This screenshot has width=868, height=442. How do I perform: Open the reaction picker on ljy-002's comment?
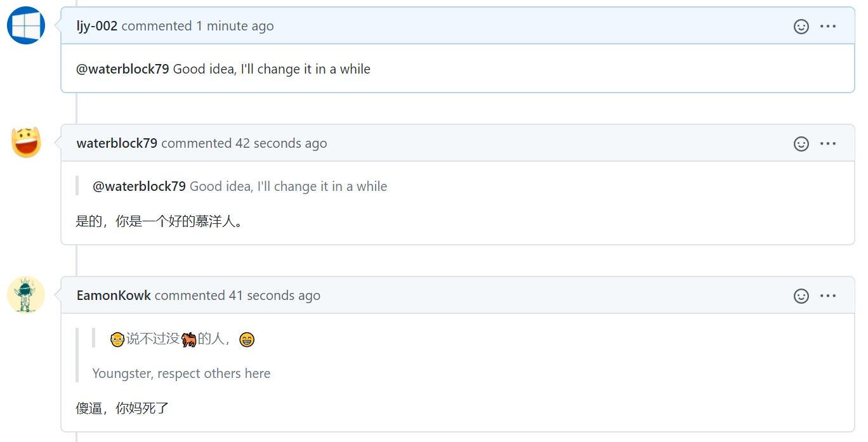[801, 26]
